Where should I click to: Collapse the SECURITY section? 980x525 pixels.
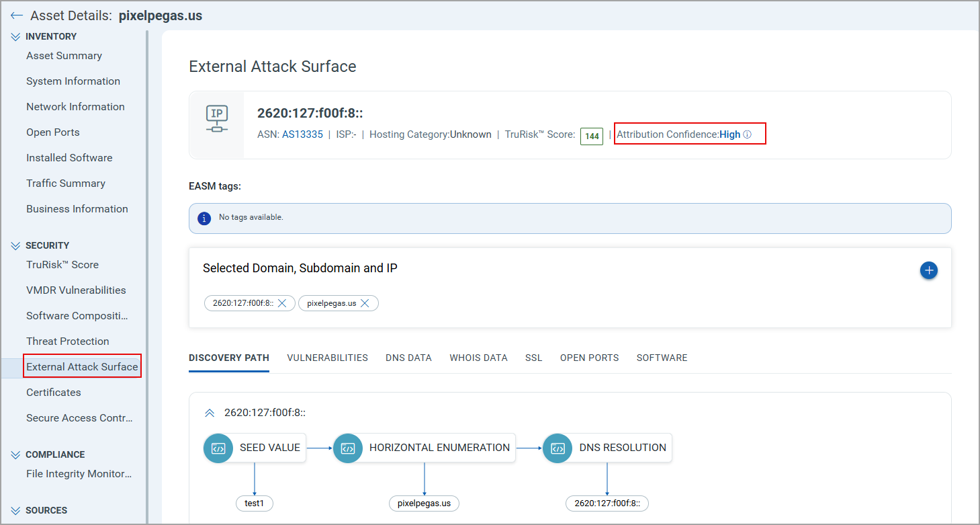15,245
